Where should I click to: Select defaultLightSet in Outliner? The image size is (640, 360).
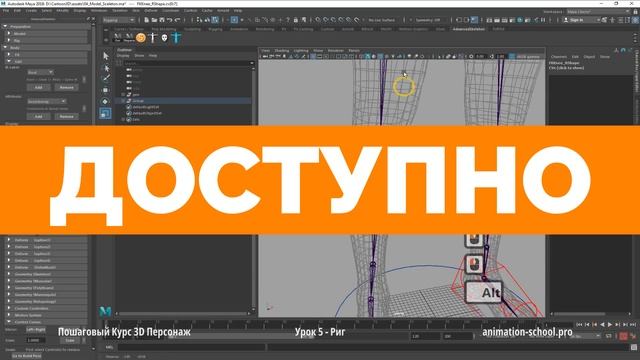[146, 107]
